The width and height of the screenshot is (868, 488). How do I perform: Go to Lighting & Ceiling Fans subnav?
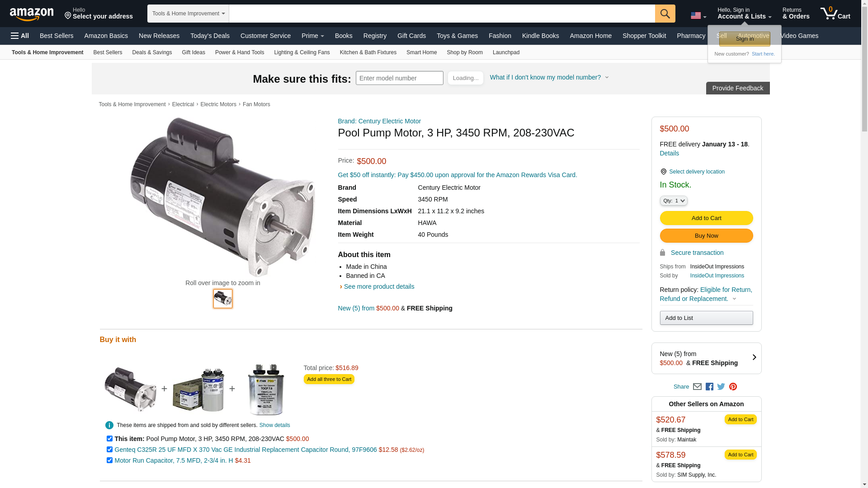[302, 52]
